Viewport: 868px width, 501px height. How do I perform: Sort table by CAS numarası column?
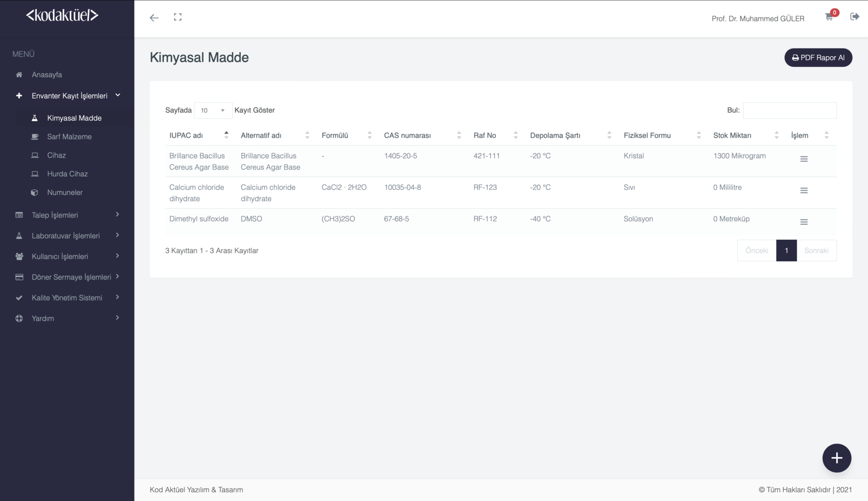tap(407, 135)
